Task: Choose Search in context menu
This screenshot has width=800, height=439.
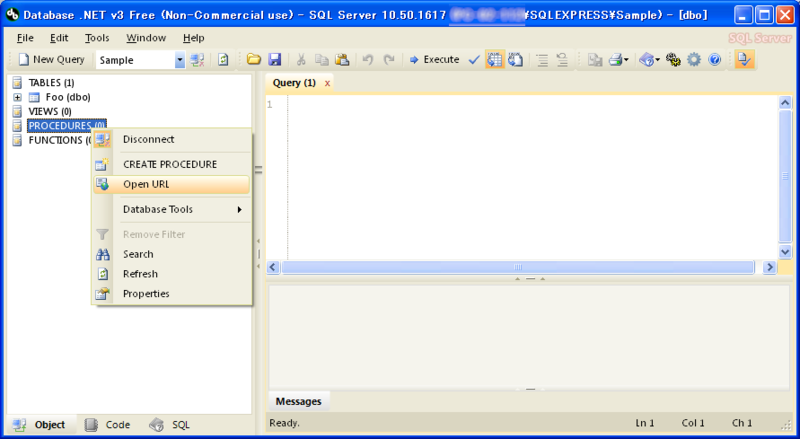Action: pos(172,254)
